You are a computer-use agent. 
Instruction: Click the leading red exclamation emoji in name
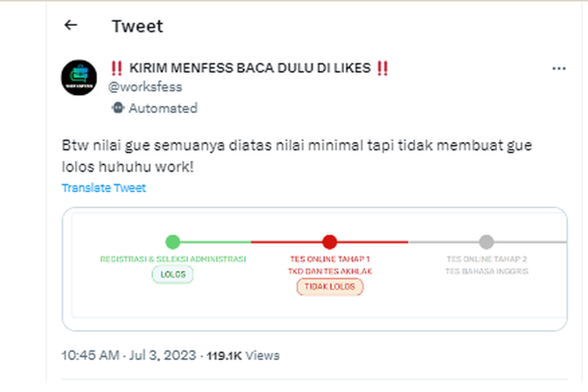point(117,68)
